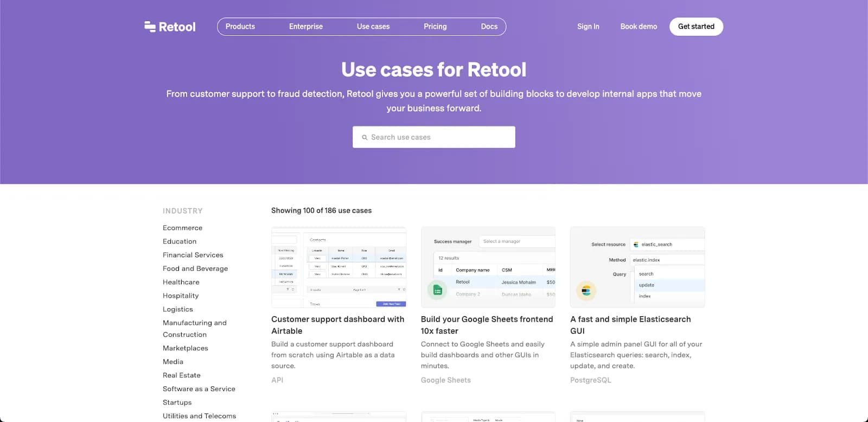Click the Elasticsearch icon badge
Image resolution: width=868 pixels, height=422 pixels.
point(586,291)
